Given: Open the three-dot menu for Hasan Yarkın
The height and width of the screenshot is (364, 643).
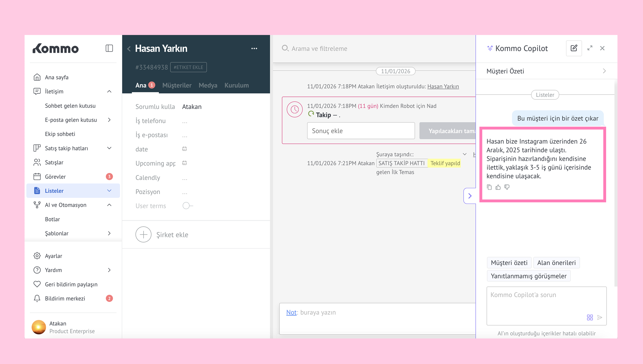Looking at the screenshot, I should coord(254,48).
